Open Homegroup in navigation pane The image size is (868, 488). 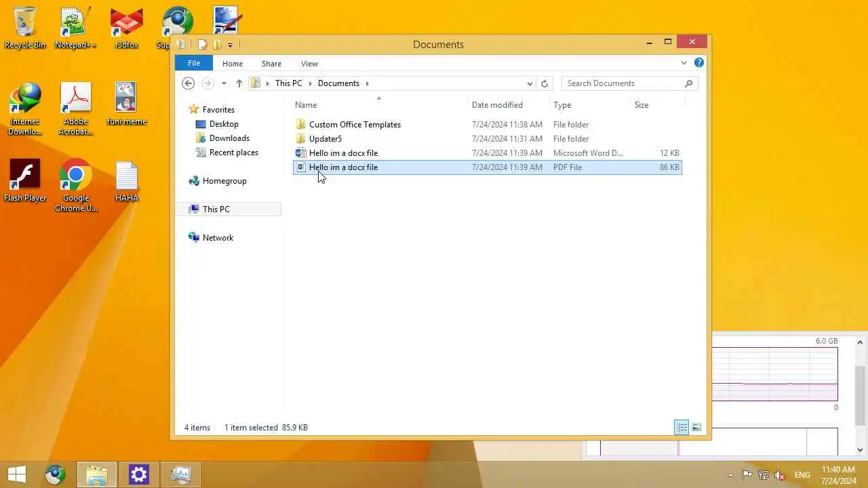pyautogui.click(x=224, y=181)
